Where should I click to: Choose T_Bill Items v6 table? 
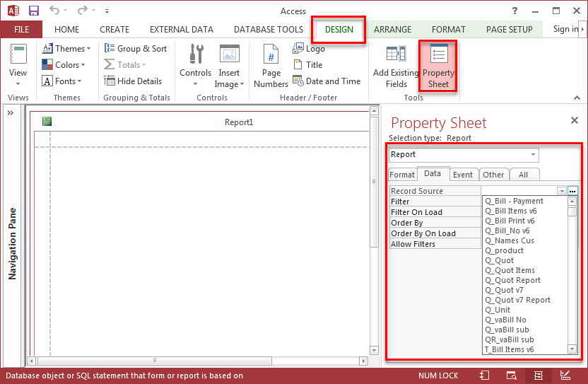509,349
